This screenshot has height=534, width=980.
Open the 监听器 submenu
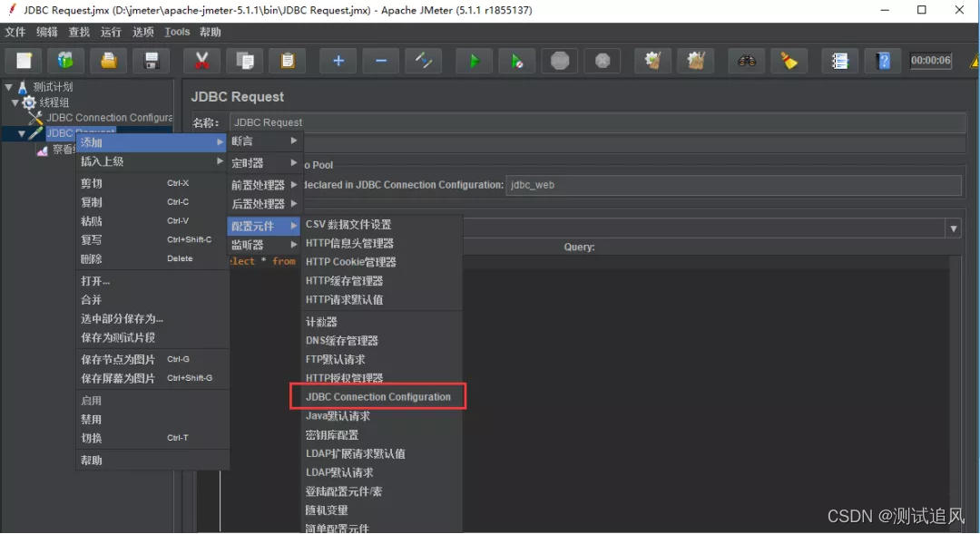[x=264, y=245]
